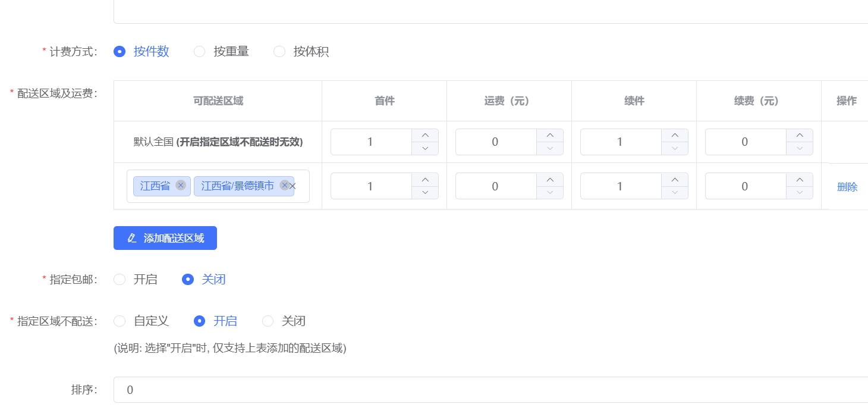Screen dimensions: 868x407
Task: Decrease 运费 in the 江西省 row
Action: 550,193
